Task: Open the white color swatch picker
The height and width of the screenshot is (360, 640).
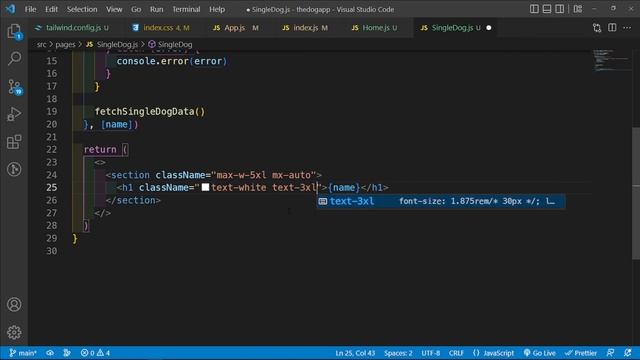Action: click(x=205, y=187)
